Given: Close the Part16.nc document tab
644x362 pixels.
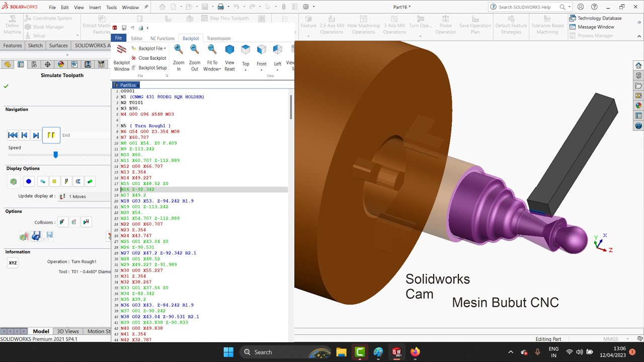Looking at the screenshot, I should click(x=137, y=85).
